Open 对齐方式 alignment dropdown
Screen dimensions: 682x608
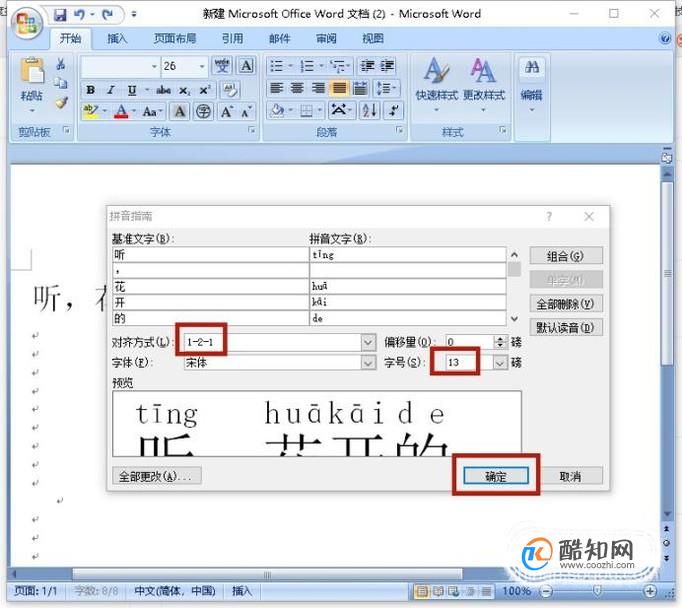click(368, 342)
